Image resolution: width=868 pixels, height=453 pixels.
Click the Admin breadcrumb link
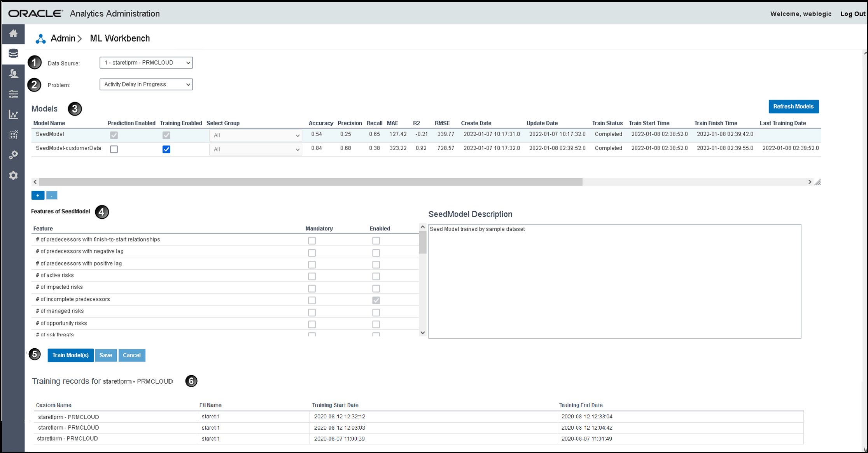[63, 39]
